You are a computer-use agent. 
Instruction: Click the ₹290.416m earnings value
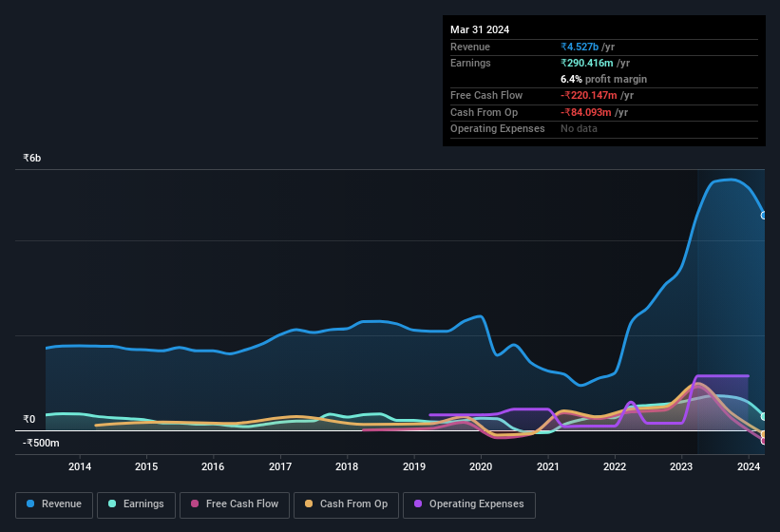point(586,63)
